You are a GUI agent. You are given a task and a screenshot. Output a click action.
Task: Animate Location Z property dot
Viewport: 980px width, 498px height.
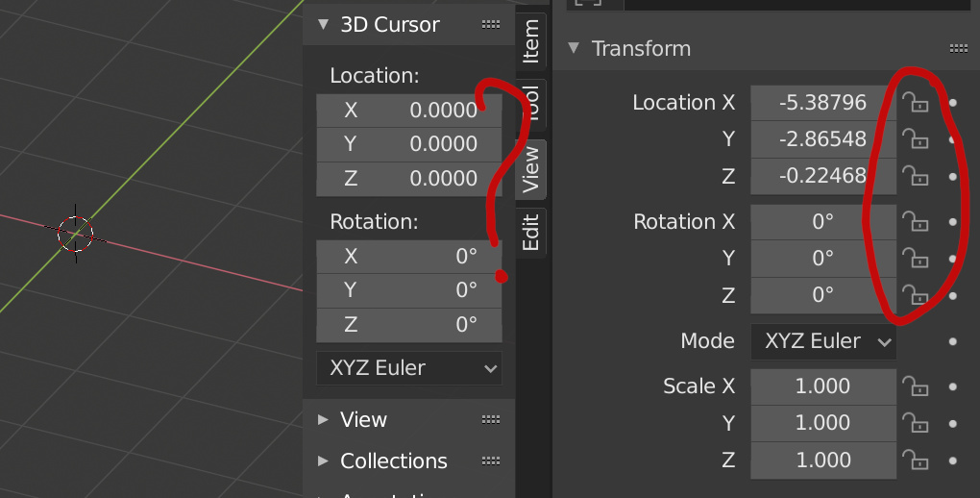(952, 177)
